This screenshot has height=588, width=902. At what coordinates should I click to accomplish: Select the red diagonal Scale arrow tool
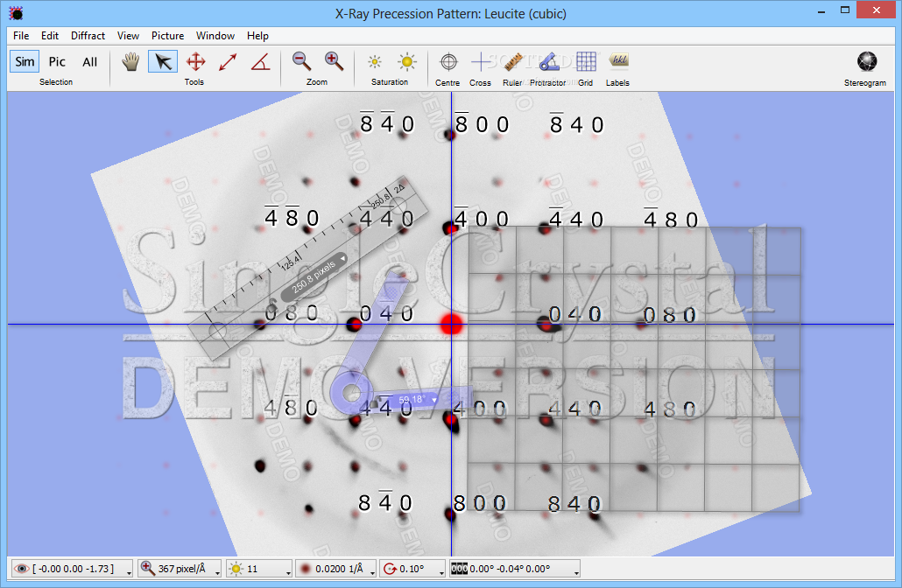(228, 61)
